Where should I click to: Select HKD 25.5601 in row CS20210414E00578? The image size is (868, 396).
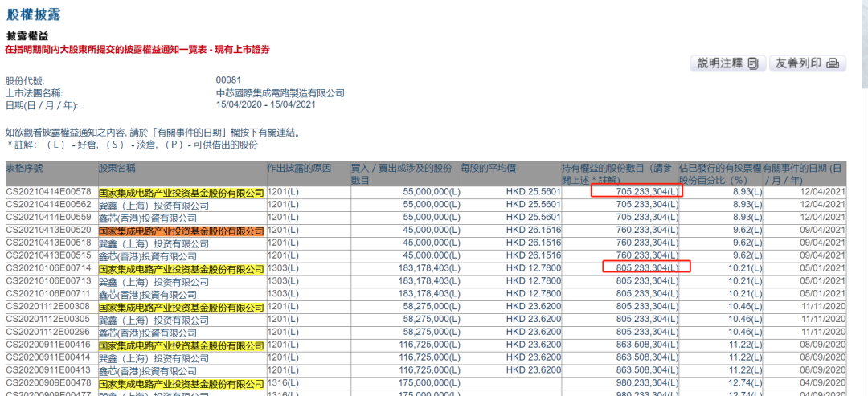[x=534, y=191]
